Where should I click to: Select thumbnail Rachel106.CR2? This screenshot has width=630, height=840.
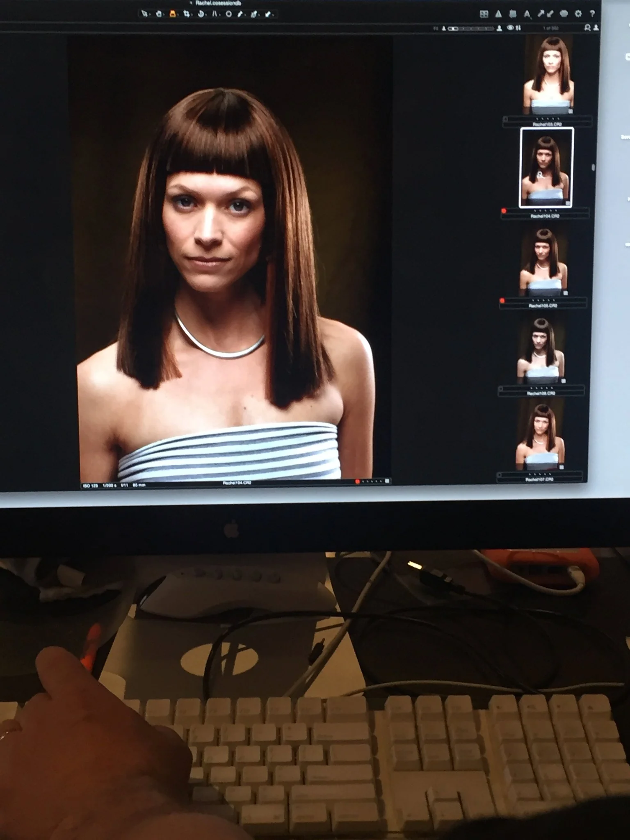coord(541,350)
